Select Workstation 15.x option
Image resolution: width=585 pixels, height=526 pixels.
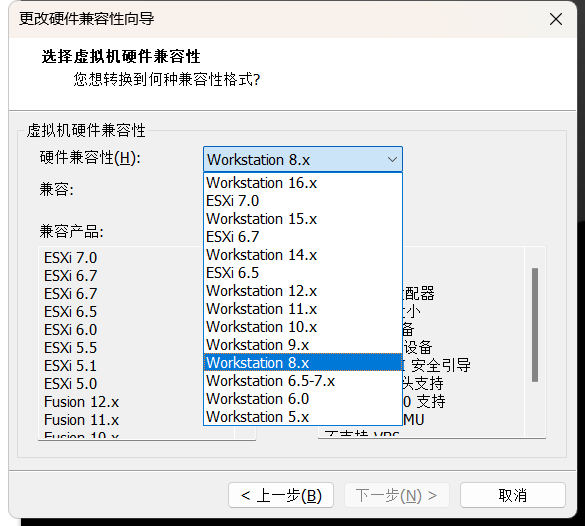(303, 219)
